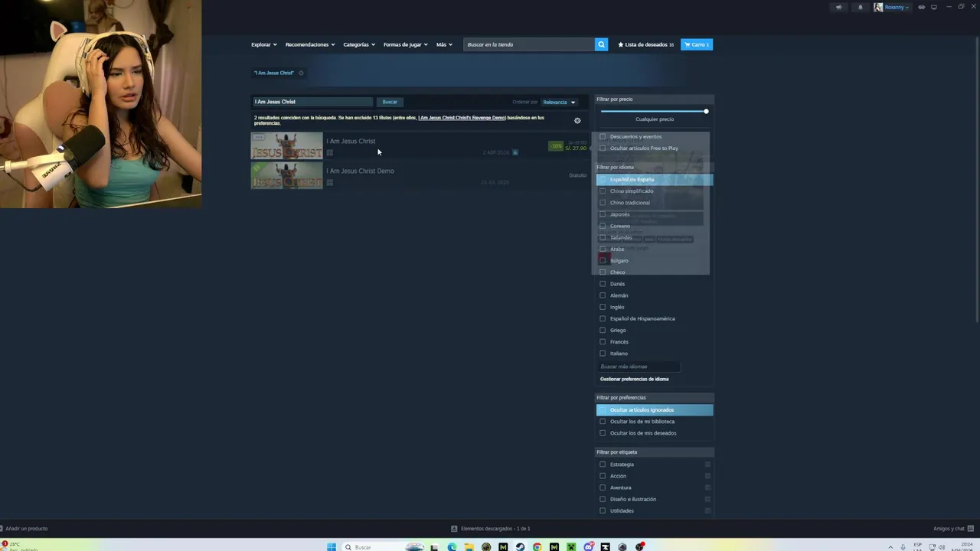
Task: Open Steam from the Windows taskbar
Action: pos(520,546)
